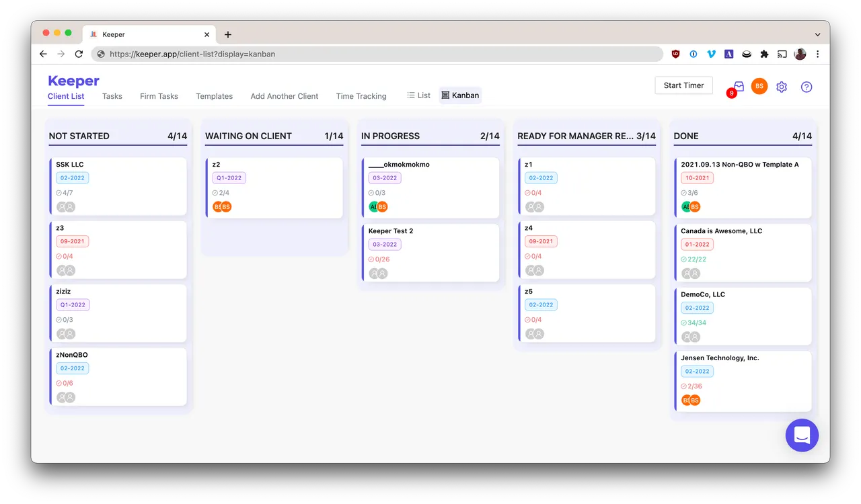The width and height of the screenshot is (861, 504).
Task: Toggle Kanban view on
Action: 460,95
